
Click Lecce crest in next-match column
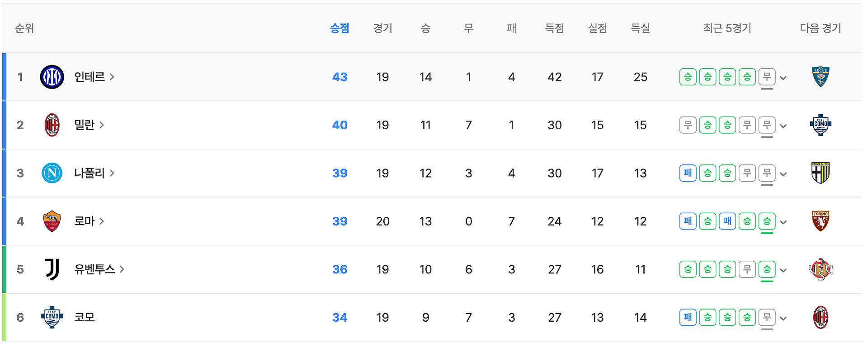[x=820, y=77]
